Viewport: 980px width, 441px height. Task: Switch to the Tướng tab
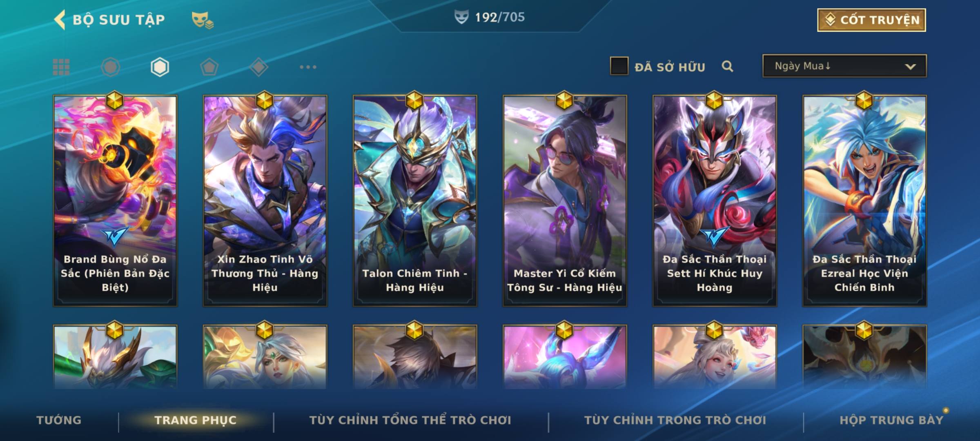(x=59, y=420)
